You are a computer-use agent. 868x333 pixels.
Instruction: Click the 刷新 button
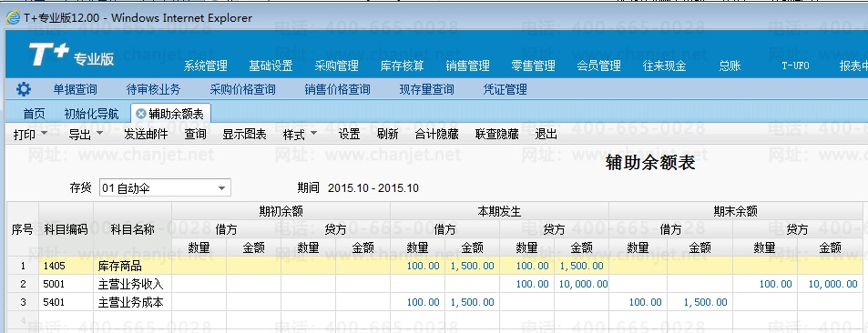click(387, 135)
